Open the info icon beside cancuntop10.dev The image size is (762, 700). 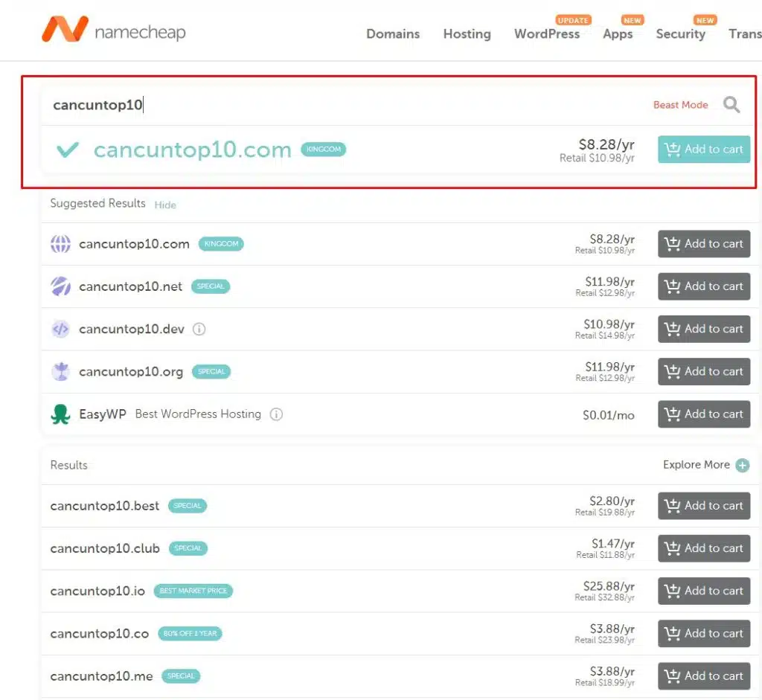(199, 329)
